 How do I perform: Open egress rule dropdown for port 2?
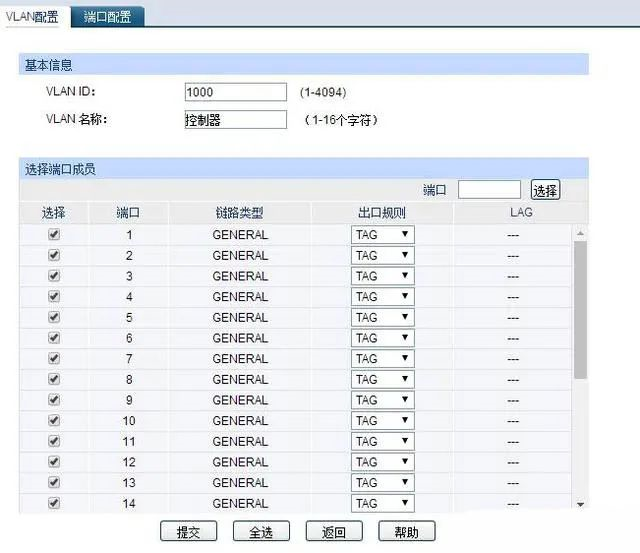point(382,255)
